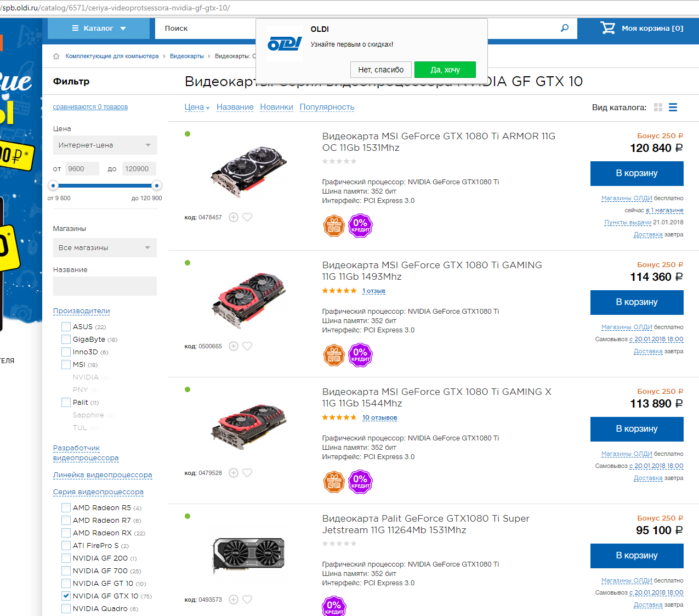This screenshot has width=699, height=616.
Task: Sort products by Название
Action: 235,108
